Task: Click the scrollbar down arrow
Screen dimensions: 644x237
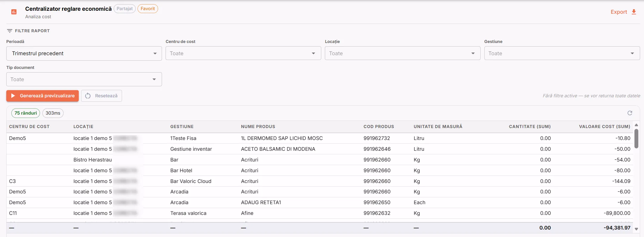Action: pyautogui.click(x=636, y=229)
